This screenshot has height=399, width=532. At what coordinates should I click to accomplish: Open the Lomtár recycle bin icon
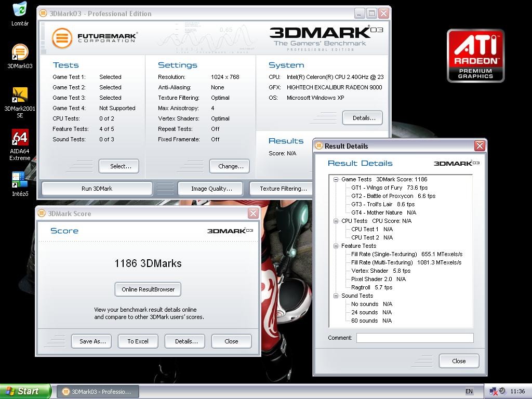click(x=20, y=14)
